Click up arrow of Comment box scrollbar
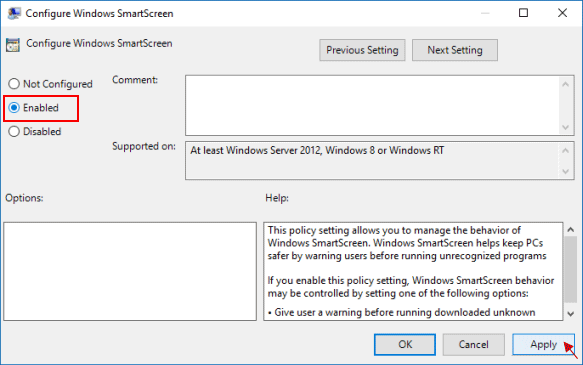 (x=566, y=84)
